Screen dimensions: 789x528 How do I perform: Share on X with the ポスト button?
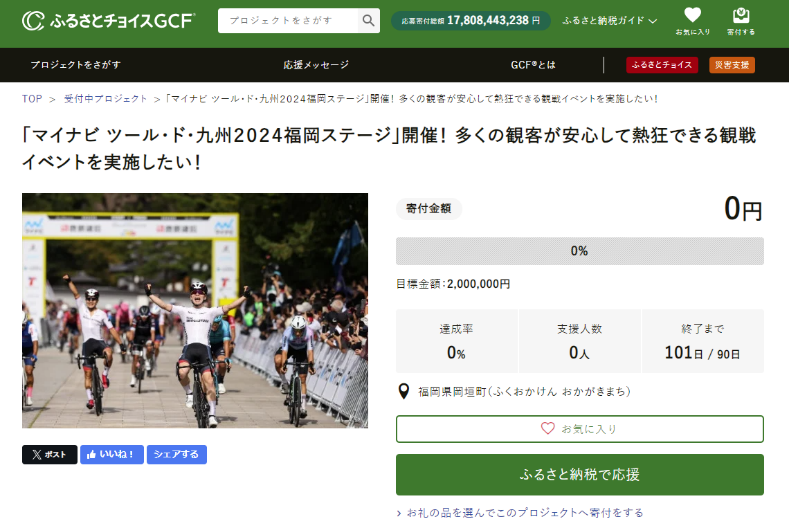click(x=50, y=454)
